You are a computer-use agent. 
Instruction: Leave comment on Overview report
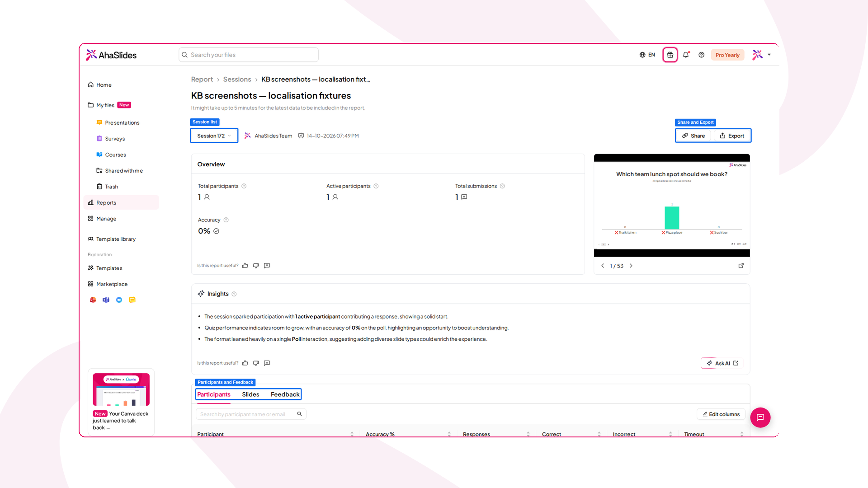[x=267, y=266]
